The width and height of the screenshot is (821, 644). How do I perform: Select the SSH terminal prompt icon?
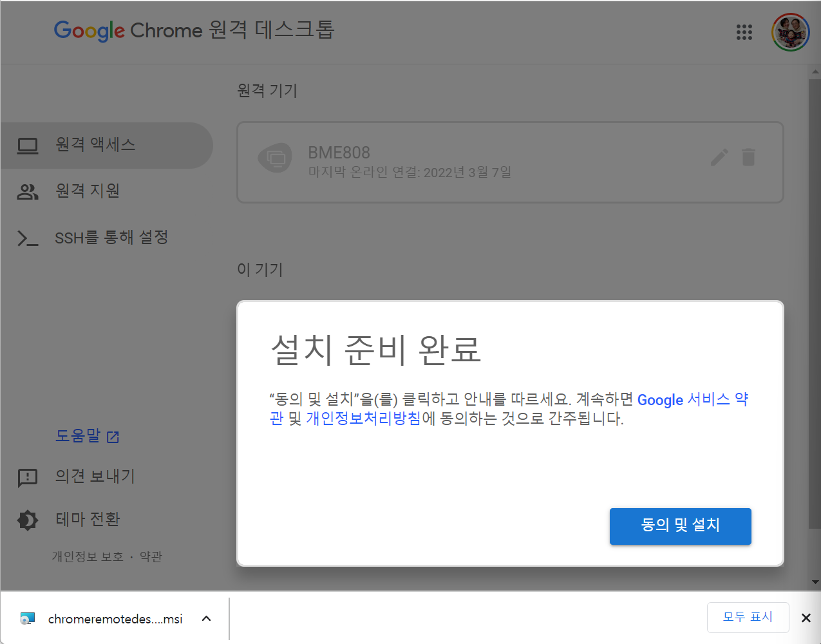click(28, 239)
